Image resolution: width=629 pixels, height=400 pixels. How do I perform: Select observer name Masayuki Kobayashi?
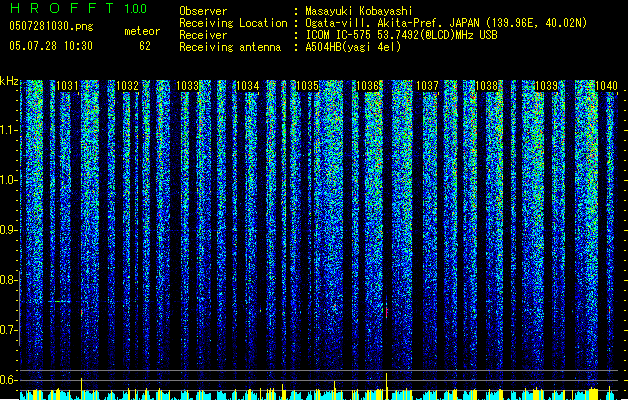[359, 11]
